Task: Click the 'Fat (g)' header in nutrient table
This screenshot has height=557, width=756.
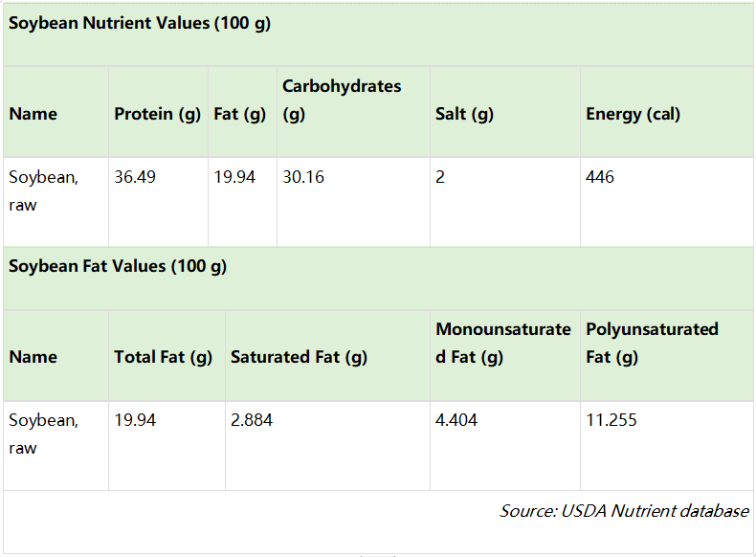Action: (x=240, y=114)
